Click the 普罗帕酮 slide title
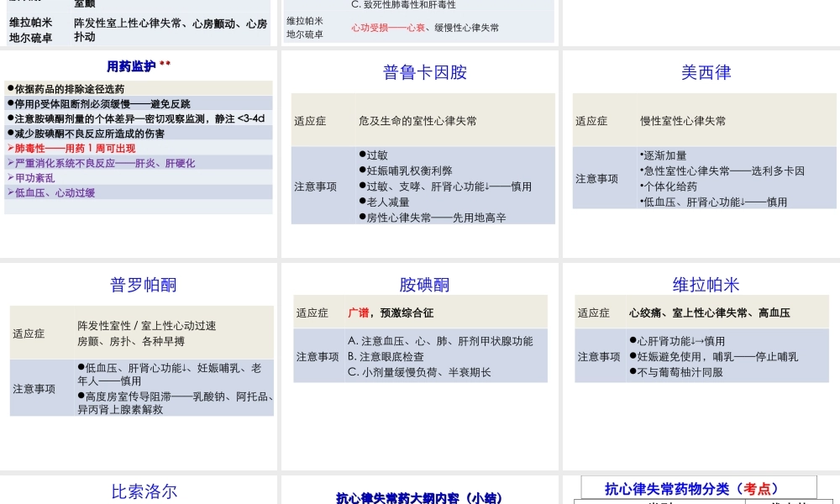 click(x=143, y=285)
